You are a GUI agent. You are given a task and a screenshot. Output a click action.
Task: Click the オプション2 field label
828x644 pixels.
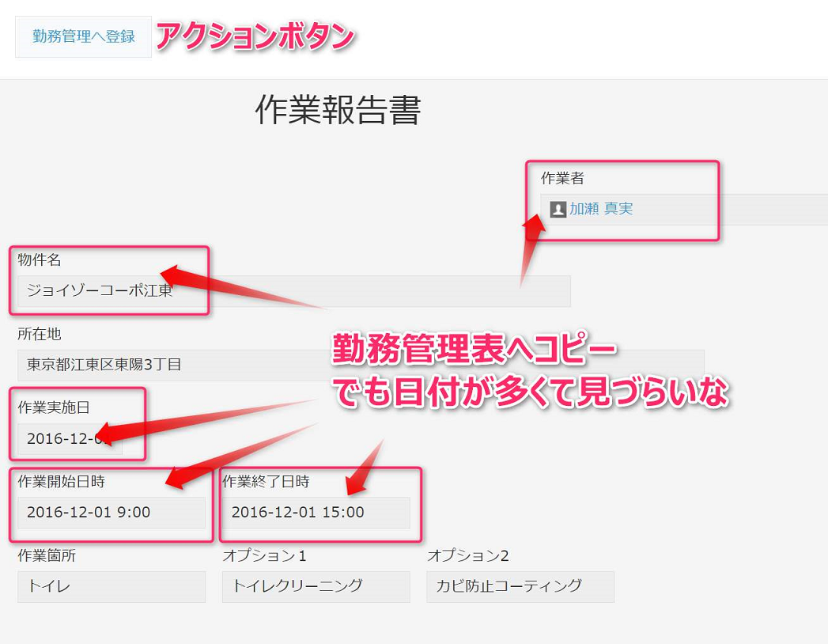tap(468, 555)
